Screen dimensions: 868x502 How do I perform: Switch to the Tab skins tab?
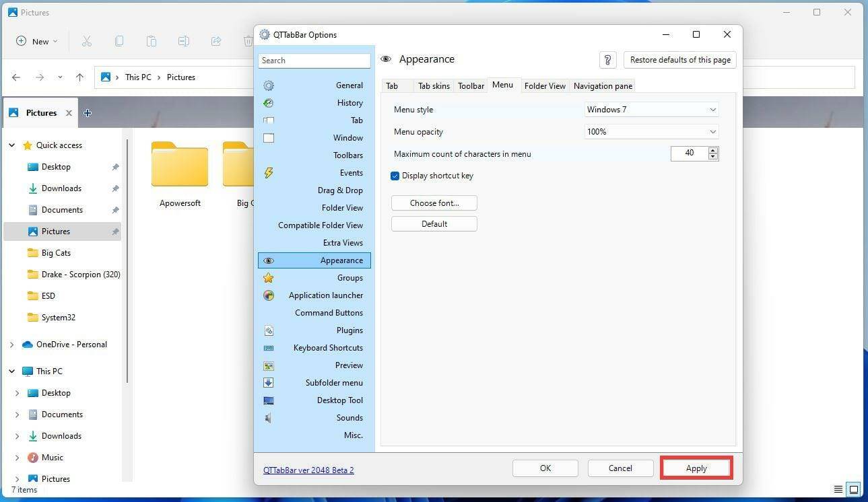pyautogui.click(x=433, y=85)
